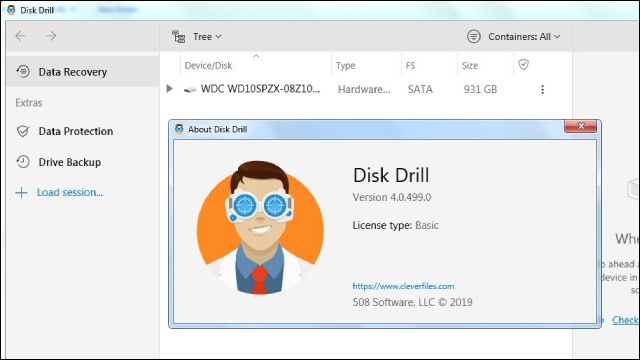Click the Drive Backup clock icon
640x360 pixels.
23,162
